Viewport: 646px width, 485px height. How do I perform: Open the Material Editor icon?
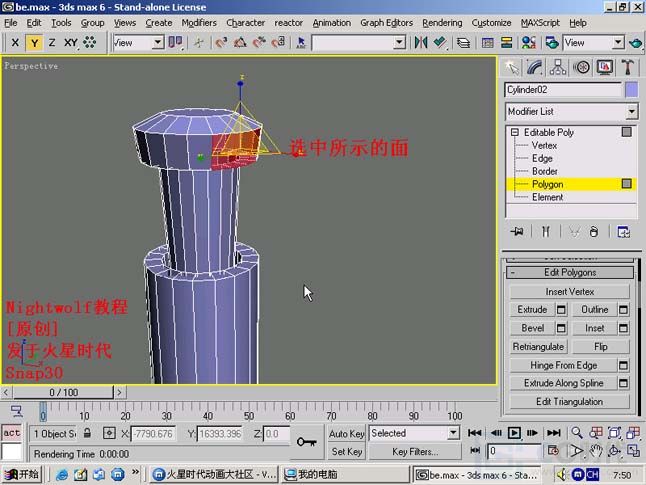pos(529,42)
